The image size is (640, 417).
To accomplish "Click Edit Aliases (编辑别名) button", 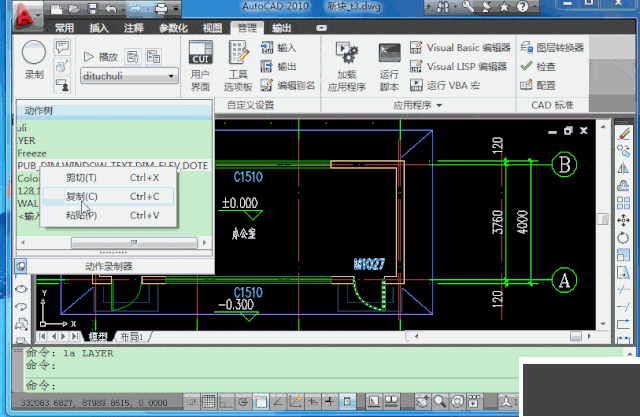I will coord(288,85).
